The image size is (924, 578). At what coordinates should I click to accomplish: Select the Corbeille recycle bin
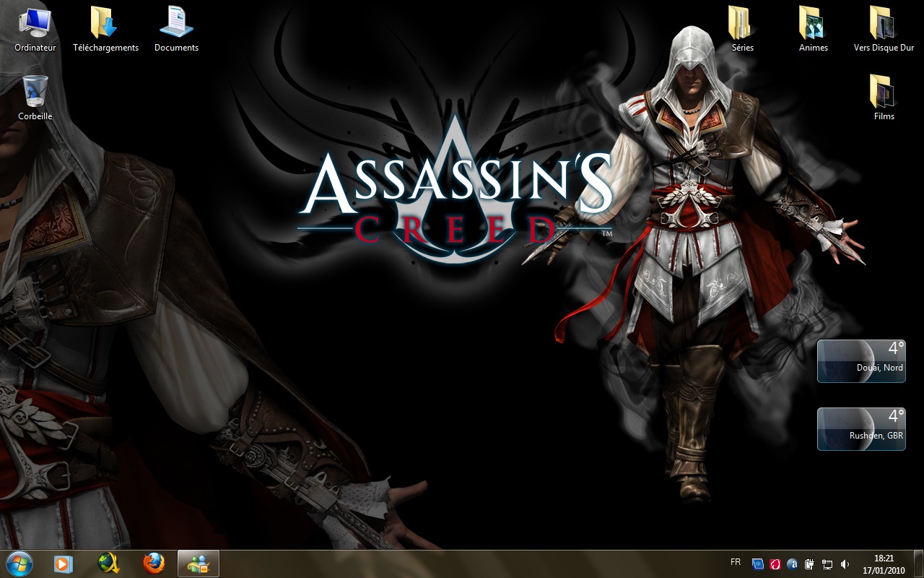35,98
